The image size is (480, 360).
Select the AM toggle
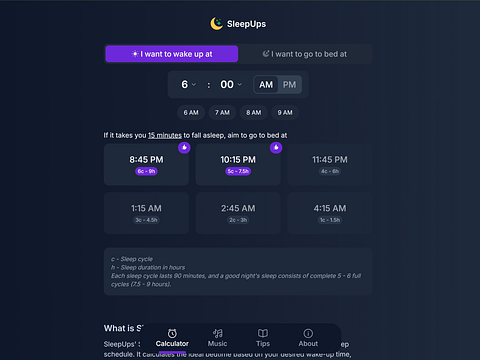[x=266, y=85]
